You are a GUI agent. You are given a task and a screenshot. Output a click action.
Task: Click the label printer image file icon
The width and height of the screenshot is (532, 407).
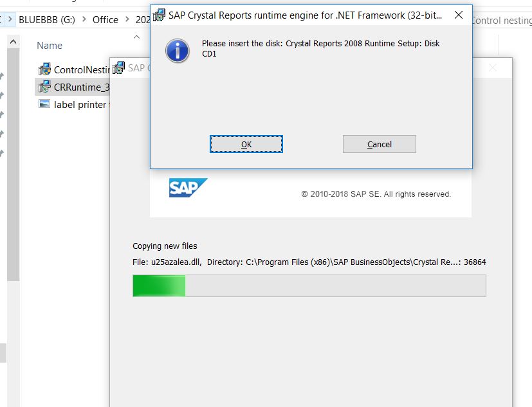44,104
